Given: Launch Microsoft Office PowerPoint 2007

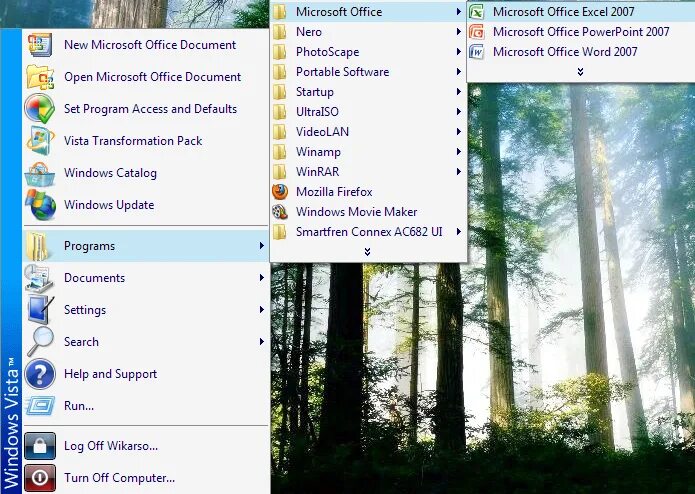Looking at the screenshot, I should click(x=581, y=32).
